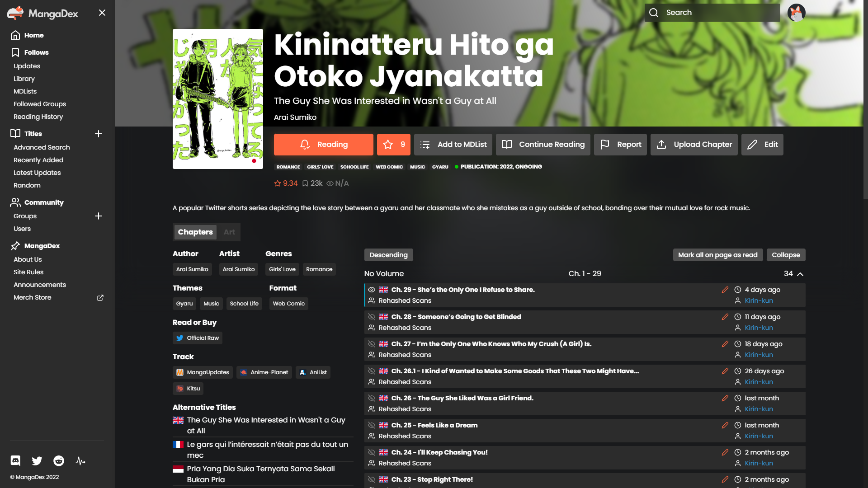Click the MangaDex logo icon
The image size is (868, 488).
click(x=15, y=13)
